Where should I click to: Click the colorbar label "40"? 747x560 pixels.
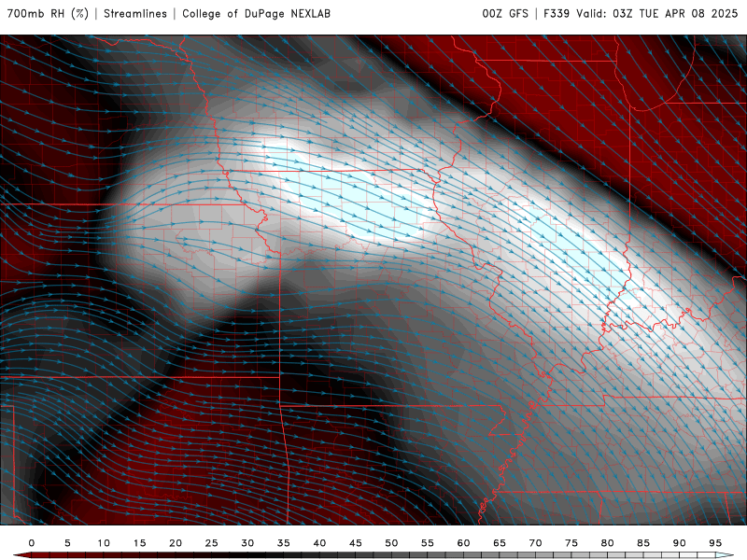[x=319, y=543]
